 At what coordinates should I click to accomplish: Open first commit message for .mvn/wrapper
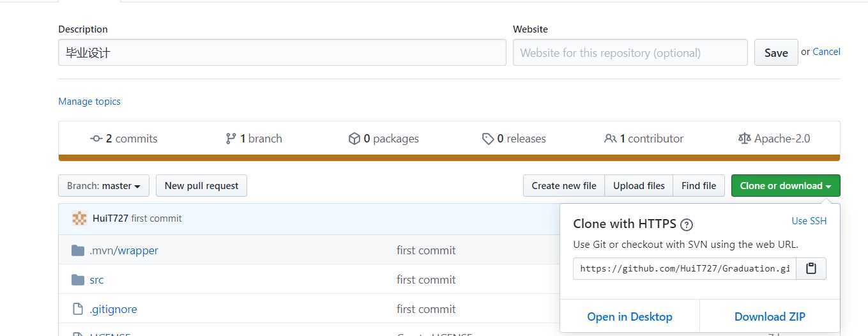[426, 250]
